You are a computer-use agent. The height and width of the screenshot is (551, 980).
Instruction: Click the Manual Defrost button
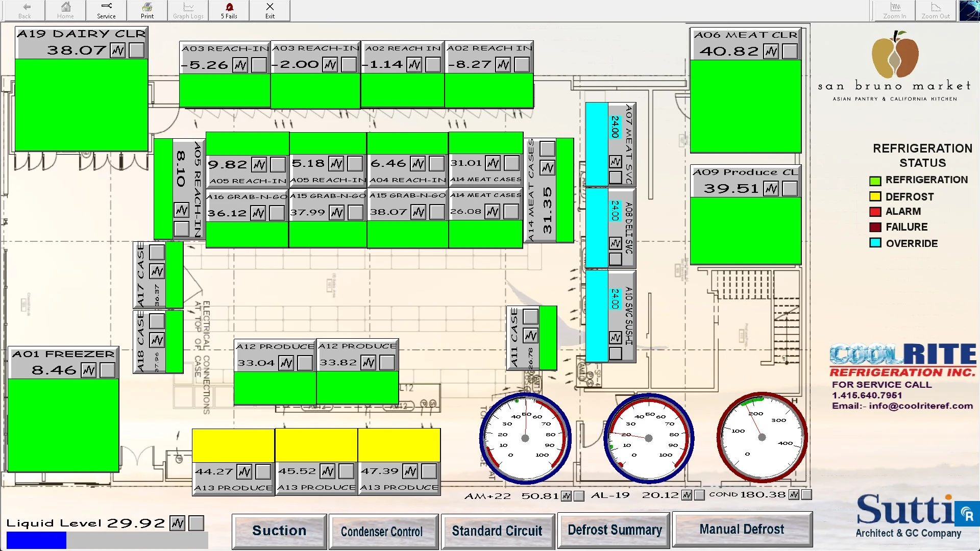pos(742,530)
